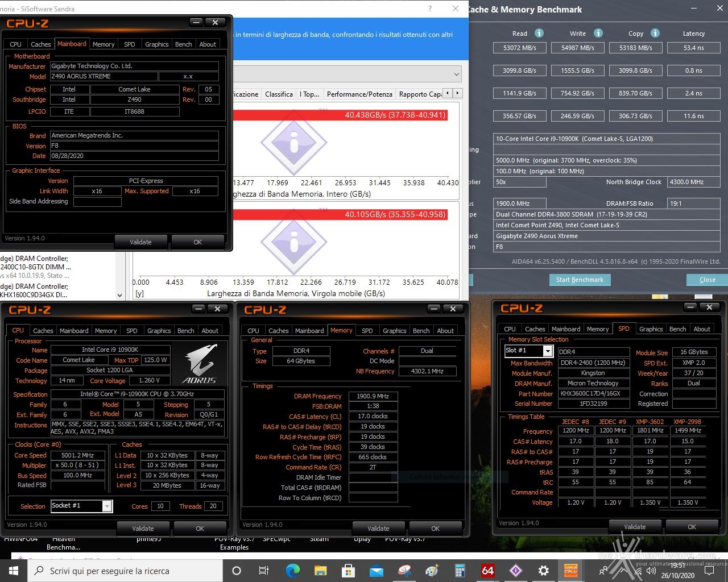728x582 pixels.
Task: Open the Slot #1 memory slot dropdown
Action: [547, 351]
